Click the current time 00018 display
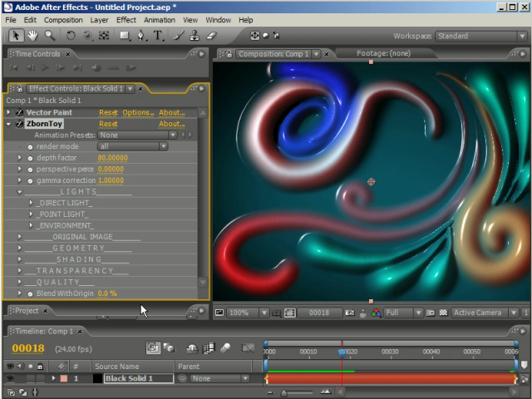The height and width of the screenshot is (399, 532). 28,348
